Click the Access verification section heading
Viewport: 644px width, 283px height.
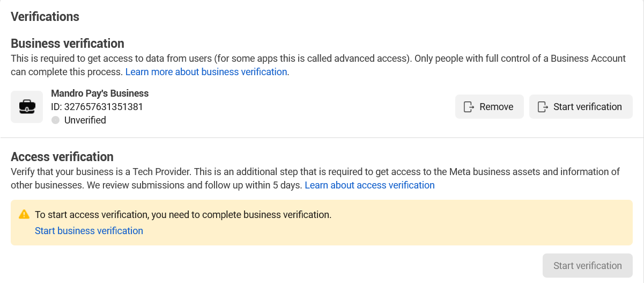[x=62, y=157]
